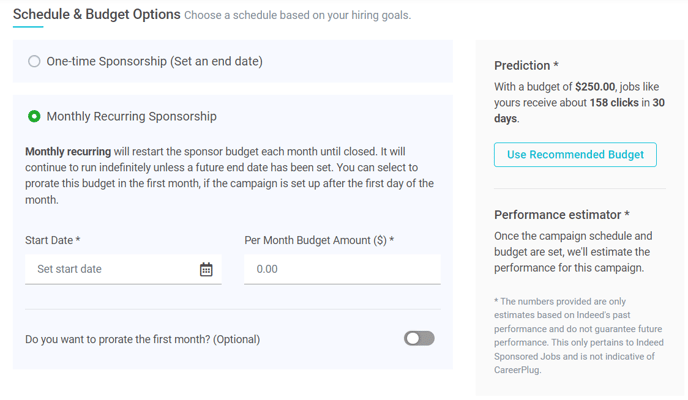Click the estimates disclaimer footnote text

(579, 336)
